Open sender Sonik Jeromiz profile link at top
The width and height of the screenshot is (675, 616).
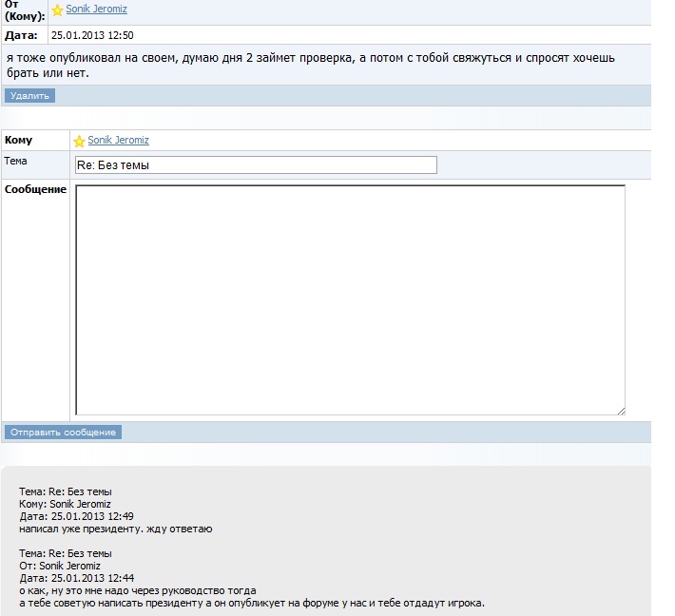coord(96,10)
